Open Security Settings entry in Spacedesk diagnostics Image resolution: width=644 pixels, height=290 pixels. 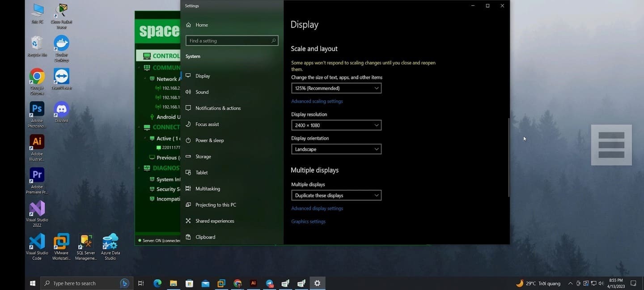(x=165, y=189)
